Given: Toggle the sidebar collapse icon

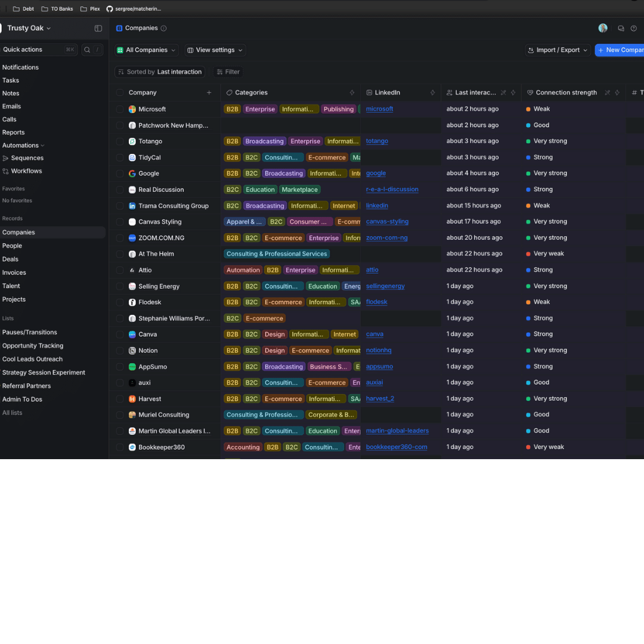Looking at the screenshot, I should (98, 29).
